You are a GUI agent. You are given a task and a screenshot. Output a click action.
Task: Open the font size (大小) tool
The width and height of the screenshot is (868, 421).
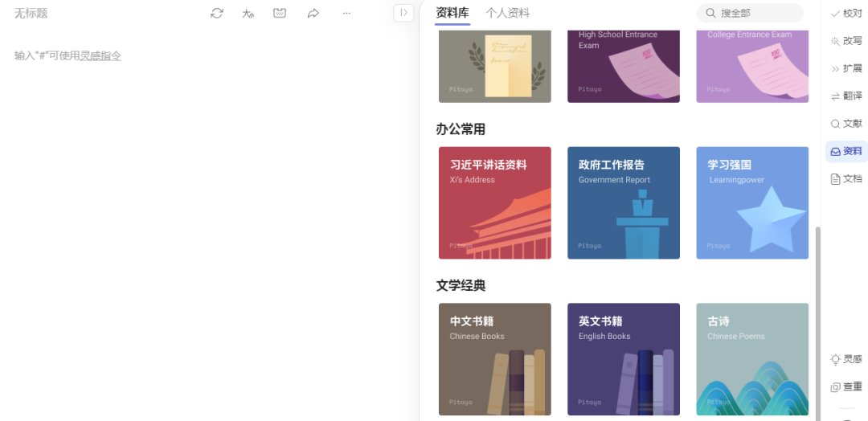[248, 13]
